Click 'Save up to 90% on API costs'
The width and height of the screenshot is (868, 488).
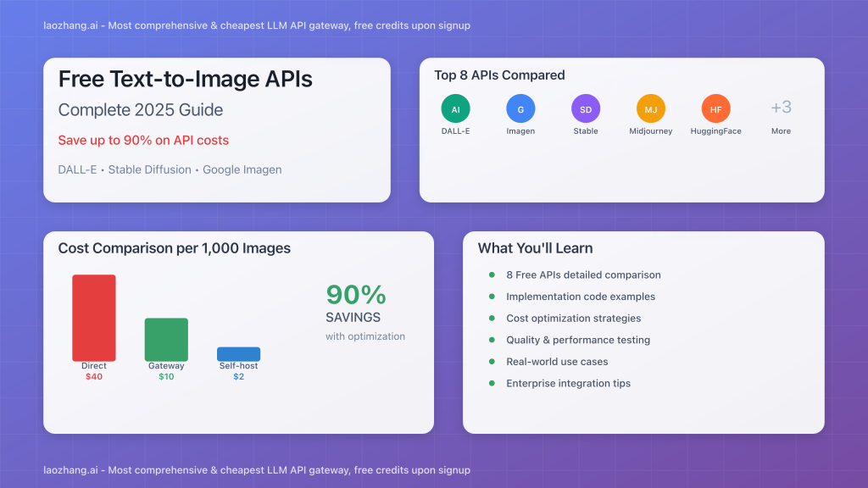143,140
